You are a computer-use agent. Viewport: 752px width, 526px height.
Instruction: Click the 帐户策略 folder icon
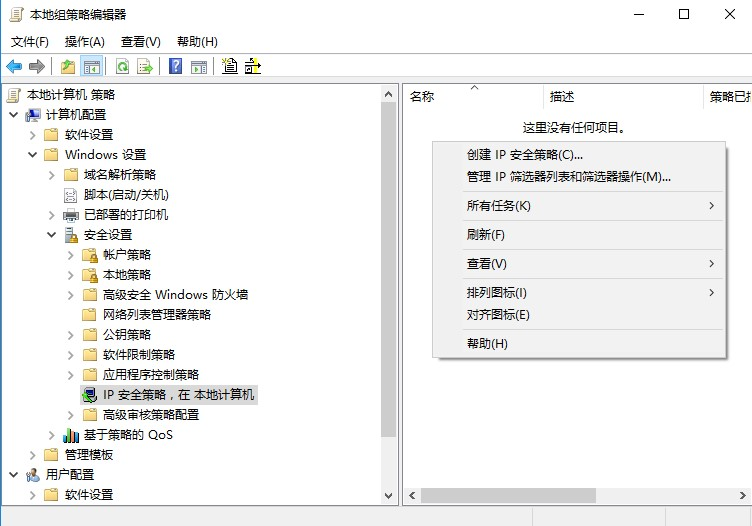[90, 255]
